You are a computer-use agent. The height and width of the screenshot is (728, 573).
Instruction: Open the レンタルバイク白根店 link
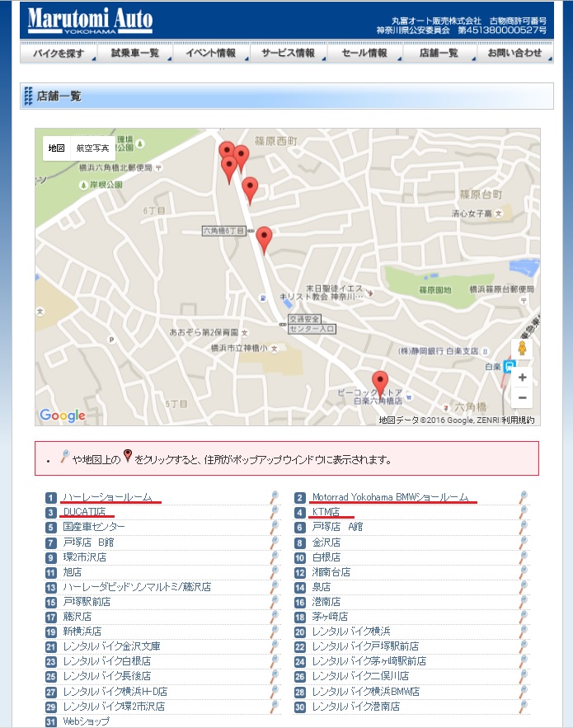coord(107,661)
